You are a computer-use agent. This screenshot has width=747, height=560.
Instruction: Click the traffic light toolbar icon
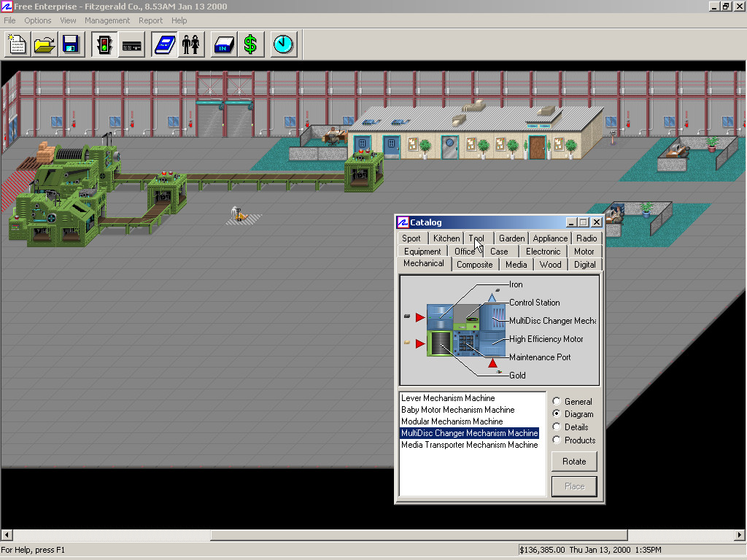(x=104, y=45)
